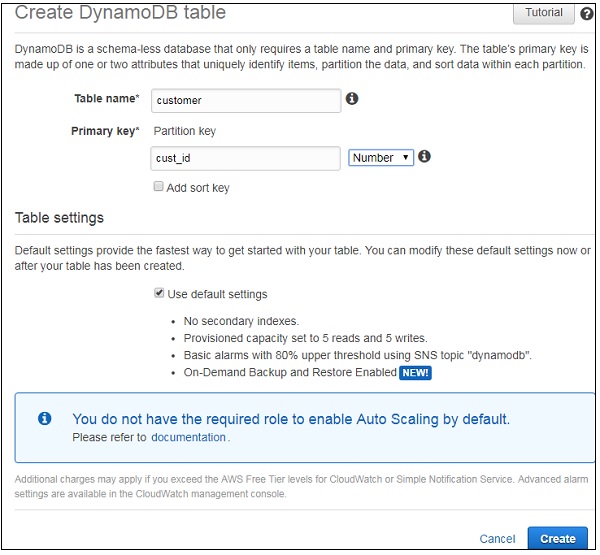Focus the Table name field containing customer
600x555 pixels.
coord(245,100)
